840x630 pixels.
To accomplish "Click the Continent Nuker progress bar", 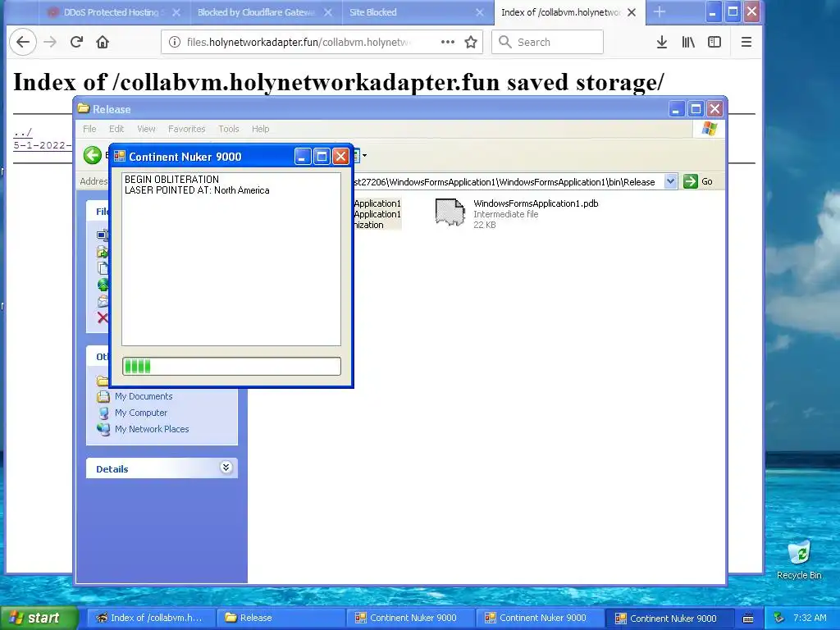I will point(231,367).
